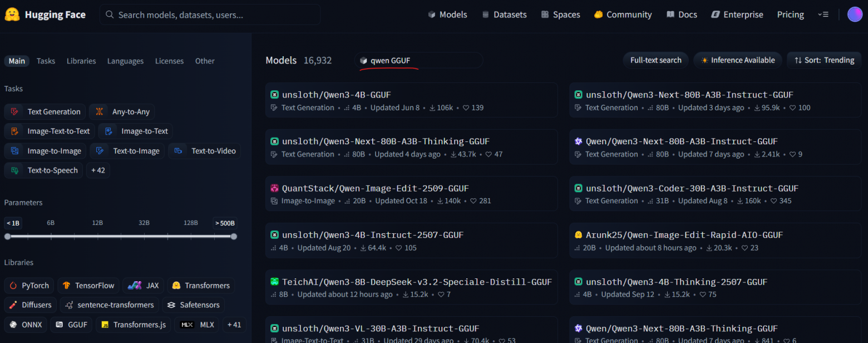The image size is (868, 343).
Task: Click the left handle of parameters slider
Action: [7, 236]
